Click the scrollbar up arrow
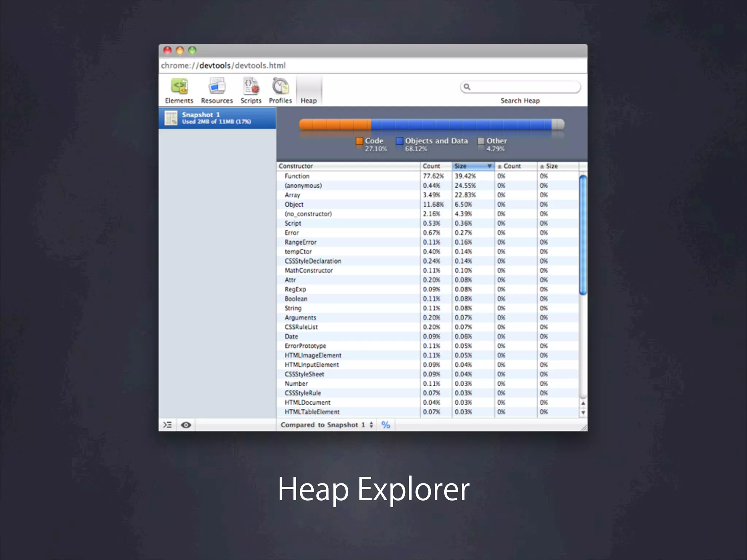This screenshot has width=747, height=560. (583, 403)
